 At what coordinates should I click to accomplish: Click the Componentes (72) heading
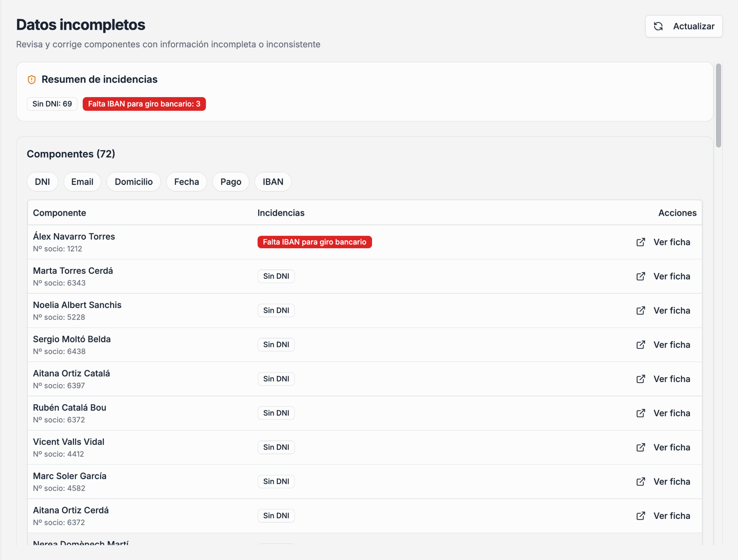(71, 154)
